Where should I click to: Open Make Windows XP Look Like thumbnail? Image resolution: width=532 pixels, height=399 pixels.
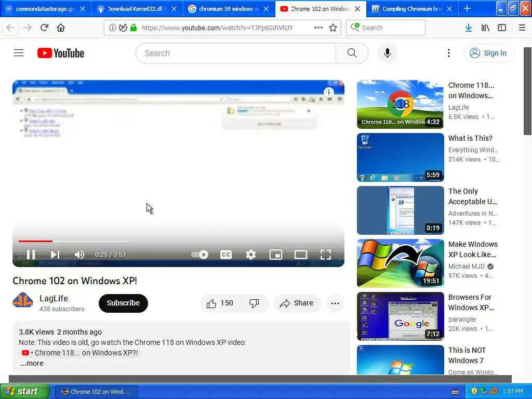pyautogui.click(x=401, y=263)
